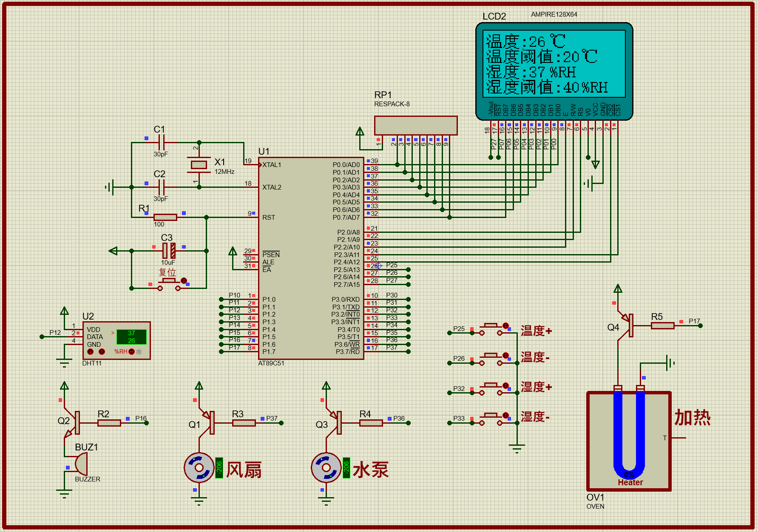Viewport: 758px width, 532px height.
Task: Select the BUZ1 buzzer symbol
Action: click(81, 463)
